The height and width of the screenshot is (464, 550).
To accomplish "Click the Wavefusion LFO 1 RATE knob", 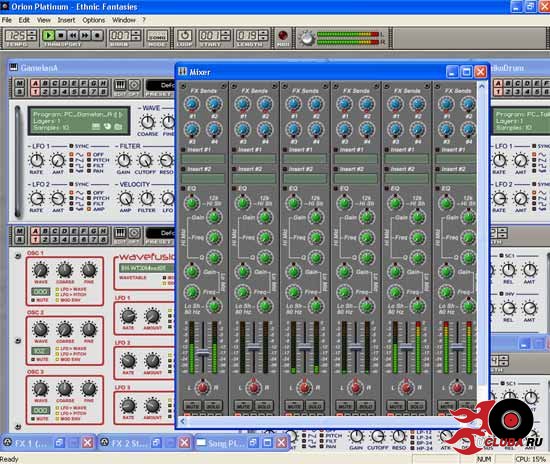I will (x=128, y=317).
